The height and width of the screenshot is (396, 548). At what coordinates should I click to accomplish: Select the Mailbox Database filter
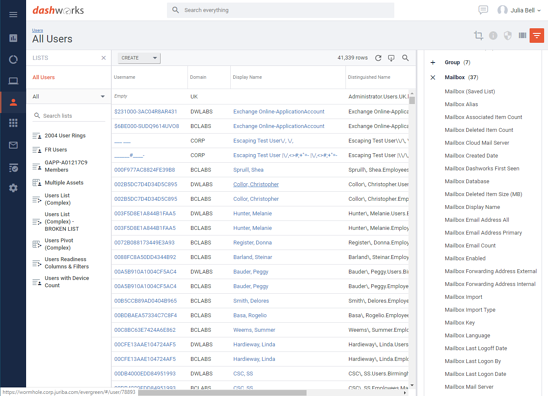point(467,181)
